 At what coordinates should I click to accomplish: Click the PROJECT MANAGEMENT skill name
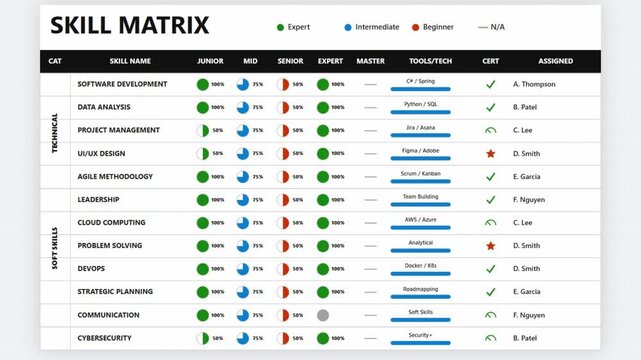(119, 130)
